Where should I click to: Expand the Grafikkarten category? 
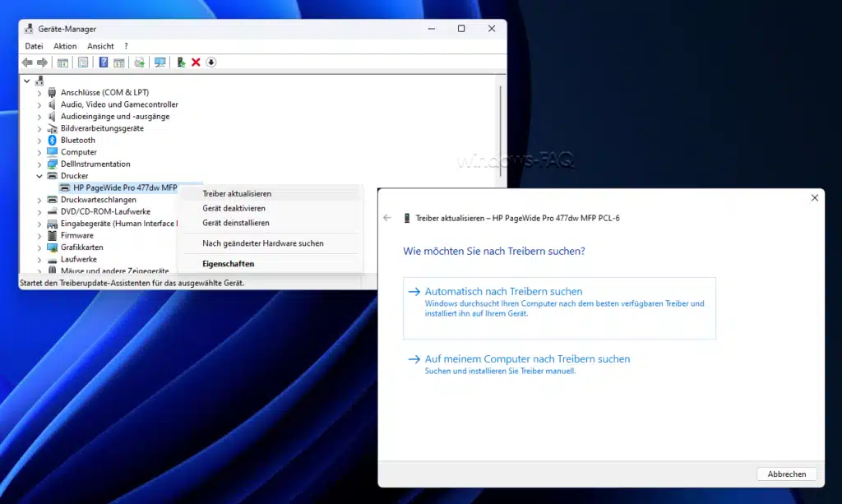click(39, 247)
